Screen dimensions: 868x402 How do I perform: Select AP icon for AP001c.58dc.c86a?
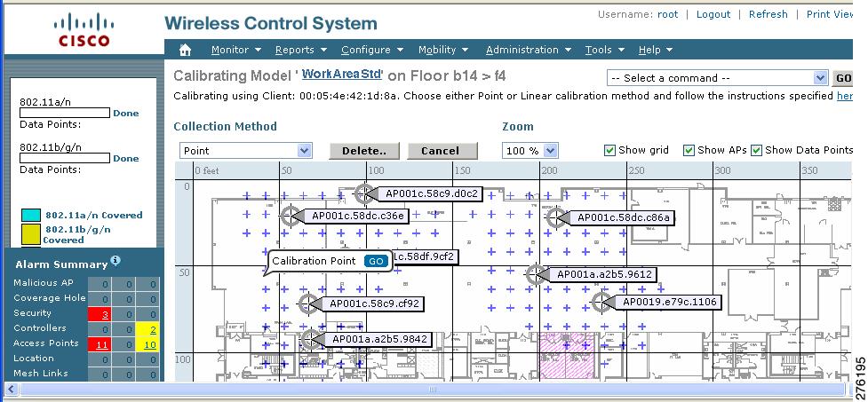tap(556, 217)
